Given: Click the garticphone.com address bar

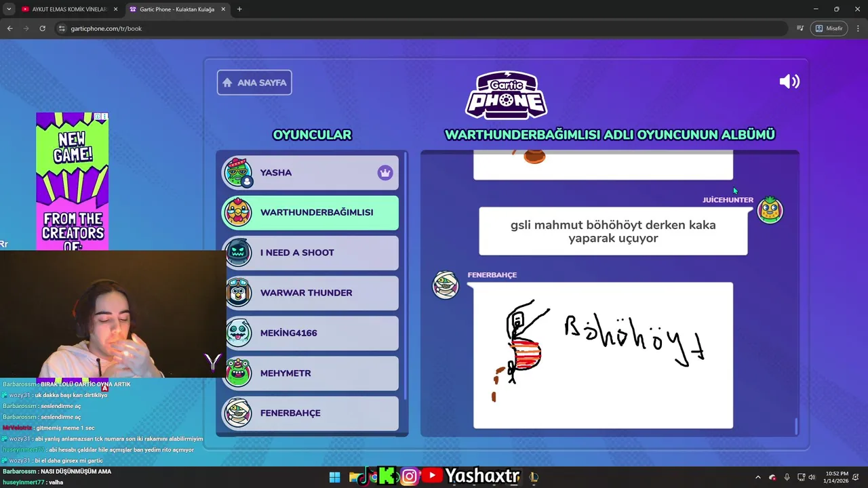Looking at the screenshot, I should click(420, 28).
